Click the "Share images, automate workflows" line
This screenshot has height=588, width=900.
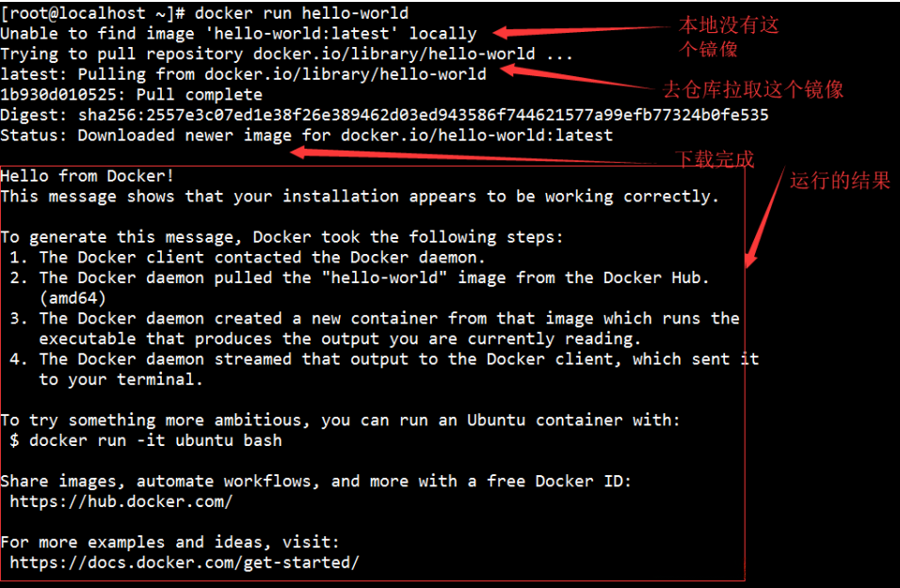315,481
